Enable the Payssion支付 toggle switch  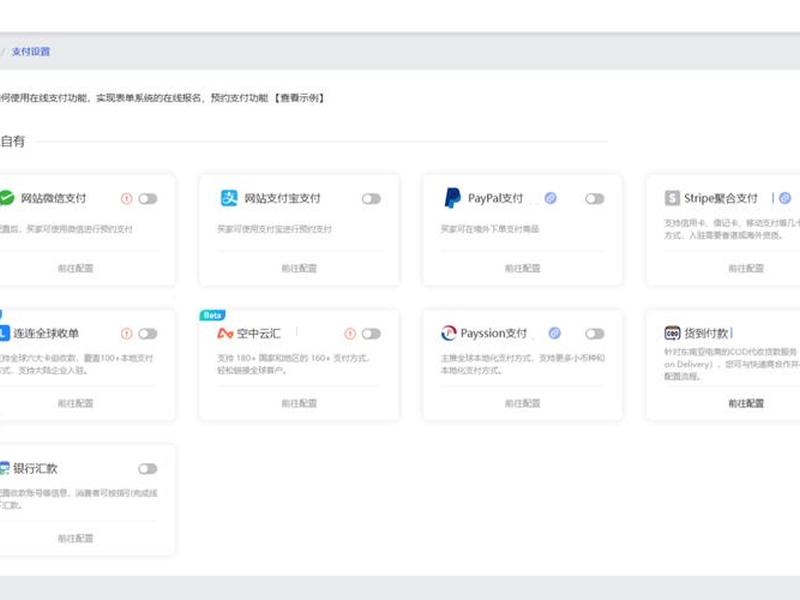594,334
